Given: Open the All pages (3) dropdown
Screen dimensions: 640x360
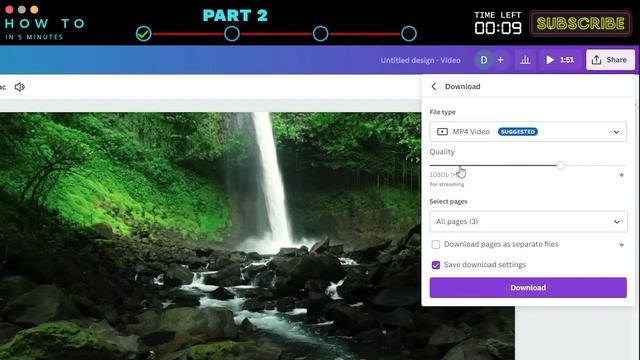Looking at the screenshot, I should click(528, 221).
